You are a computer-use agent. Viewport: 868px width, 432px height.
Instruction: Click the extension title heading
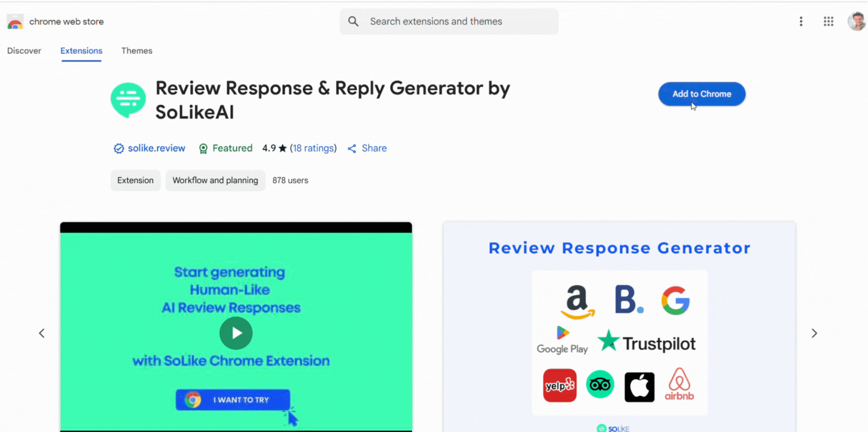point(333,100)
